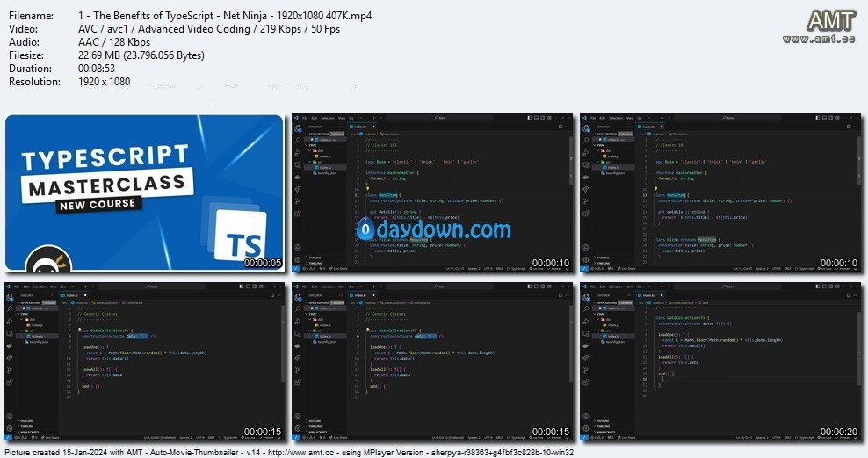Expand NPM SCRIPTS section in 00:00:20 frame
The width and height of the screenshot is (868, 458).
point(605,432)
